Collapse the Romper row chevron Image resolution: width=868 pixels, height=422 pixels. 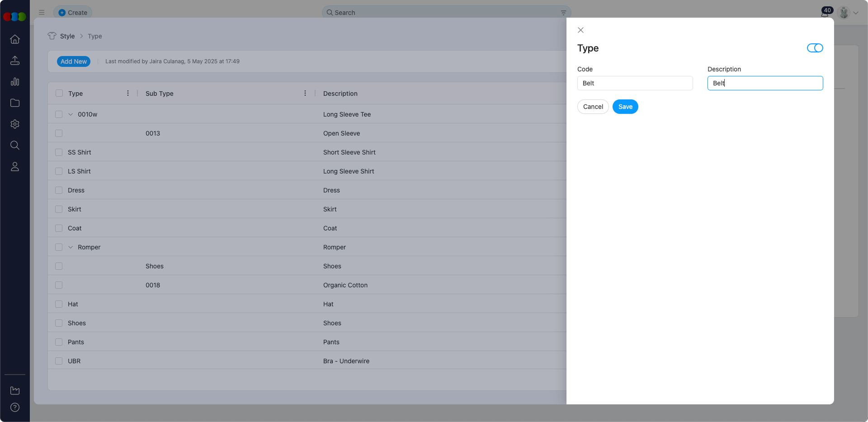pos(71,247)
